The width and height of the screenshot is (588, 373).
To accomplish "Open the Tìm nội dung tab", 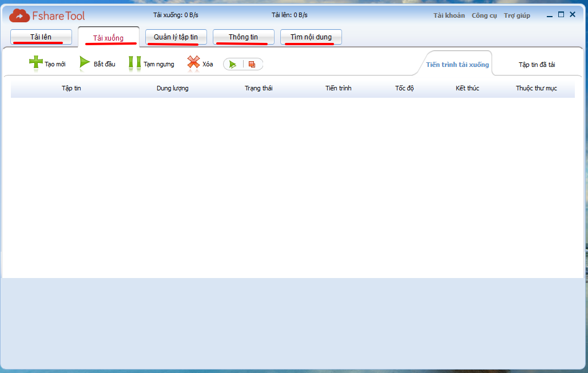I will (x=311, y=37).
